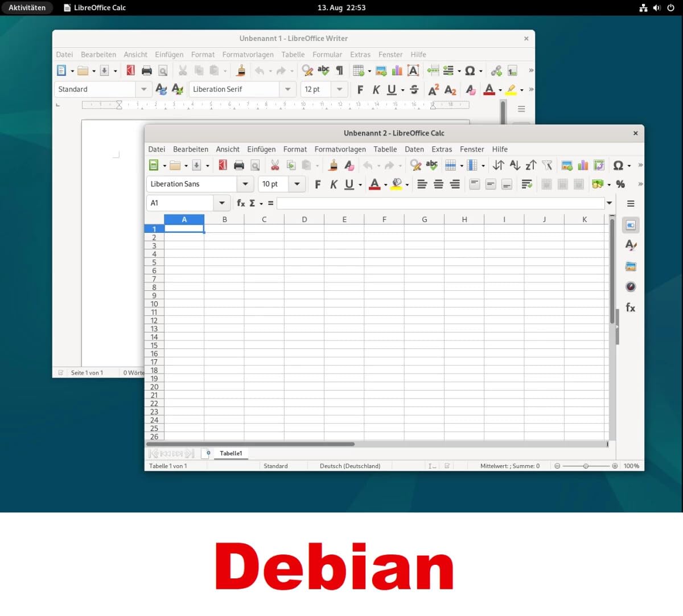Toggle underline U in Calc toolbar
Screen dimensions: 683x616
(x=349, y=184)
